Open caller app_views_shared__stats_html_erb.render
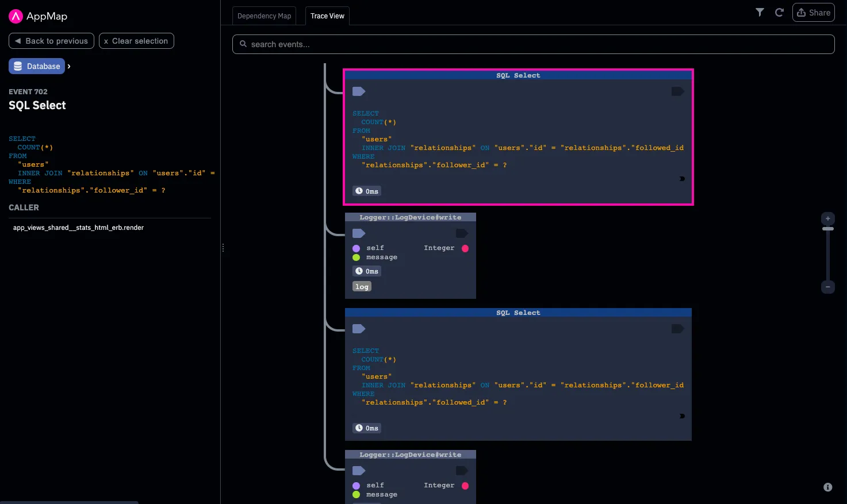The image size is (847, 504). (x=78, y=228)
